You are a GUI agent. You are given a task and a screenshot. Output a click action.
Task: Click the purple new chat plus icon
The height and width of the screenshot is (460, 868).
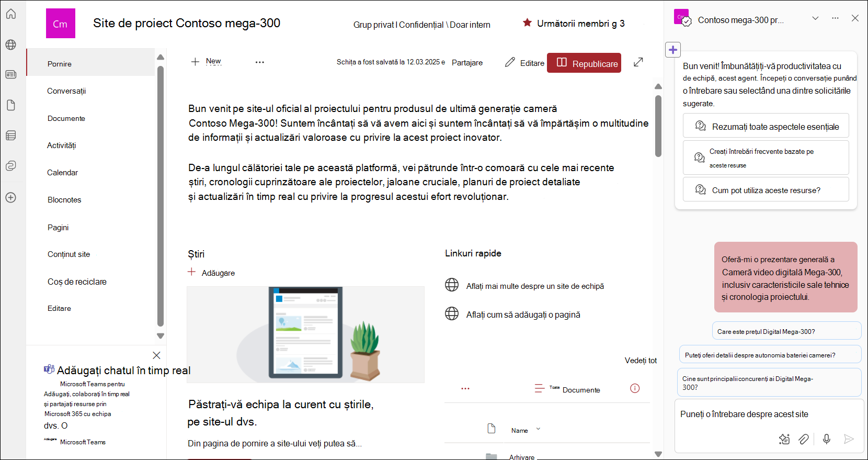(673, 50)
